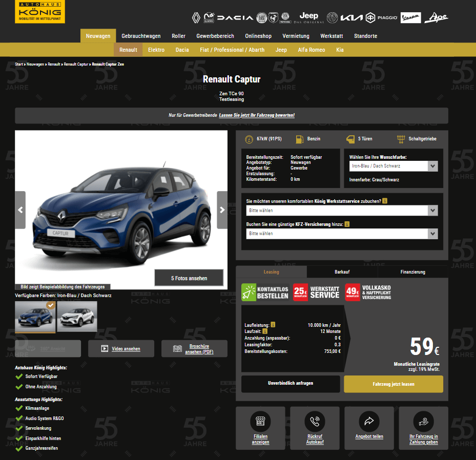
Task: Click Laufleistung info icon
Action: click(x=273, y=325)
